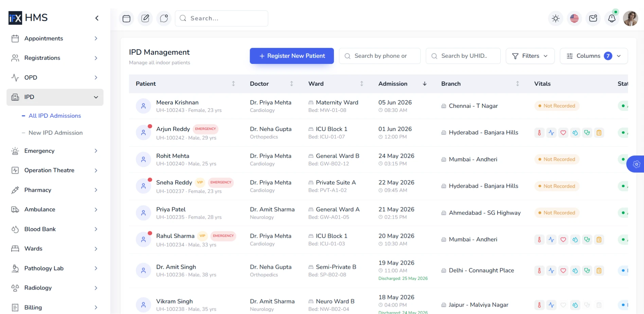Open the calendar icon in top toolbar
This screenshot has width=644, height=314.
[x=126, y=18]
